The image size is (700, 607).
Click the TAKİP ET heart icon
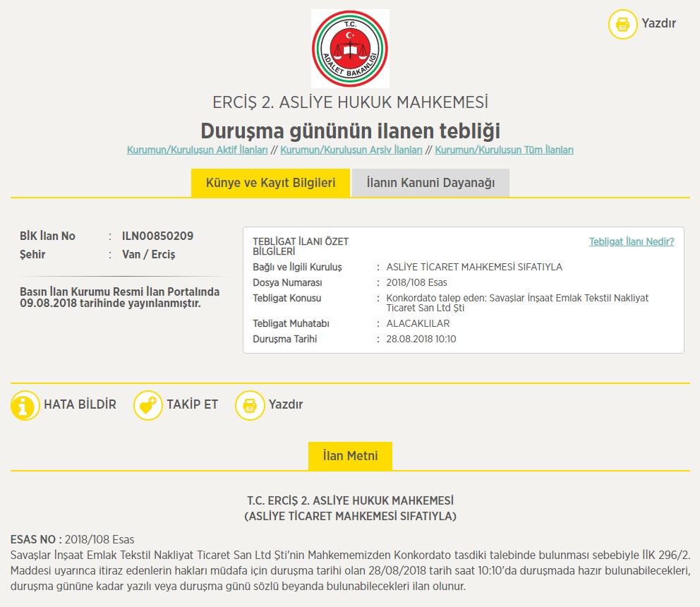click(147, 405)
